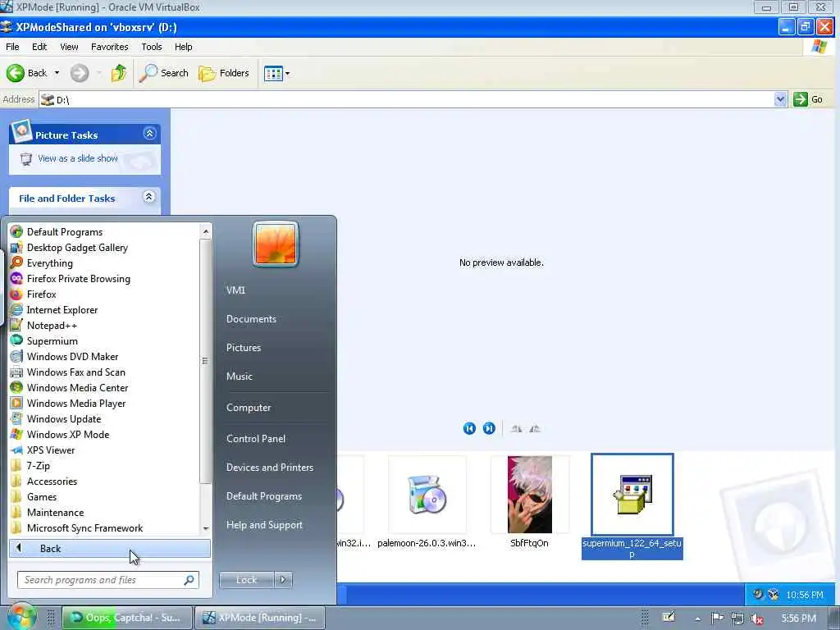
Task: Collapse the Picture Tasks panel
Action: click(149, 134)
